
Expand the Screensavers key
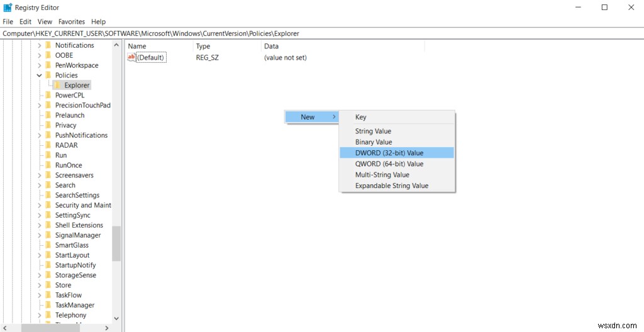coord(40,175)
